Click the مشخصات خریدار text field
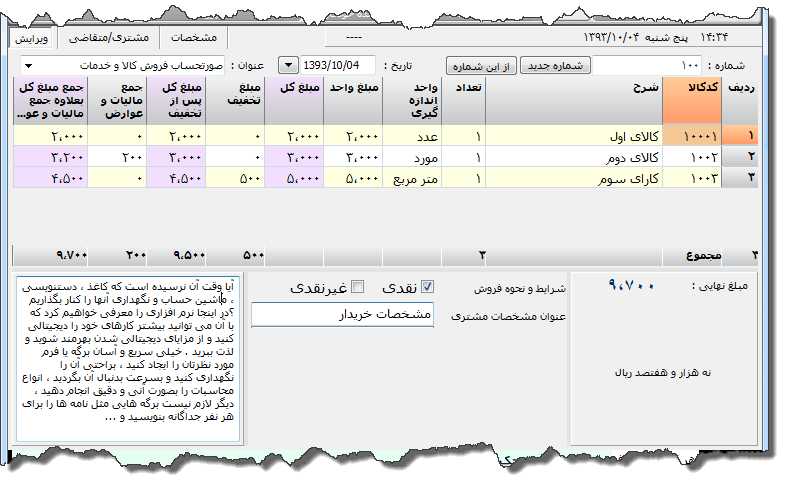 pyautogui.click(x=343, y=315)
